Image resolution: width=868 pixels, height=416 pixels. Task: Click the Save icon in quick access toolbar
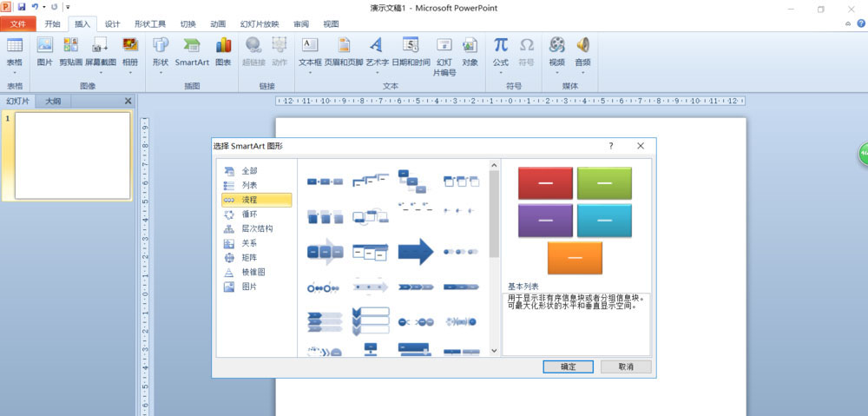[22, 7]
